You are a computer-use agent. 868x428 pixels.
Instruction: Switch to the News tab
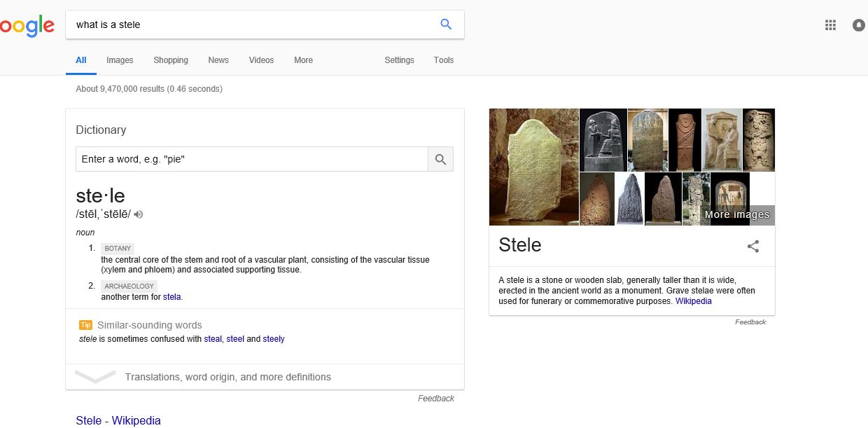pos(218,60)
